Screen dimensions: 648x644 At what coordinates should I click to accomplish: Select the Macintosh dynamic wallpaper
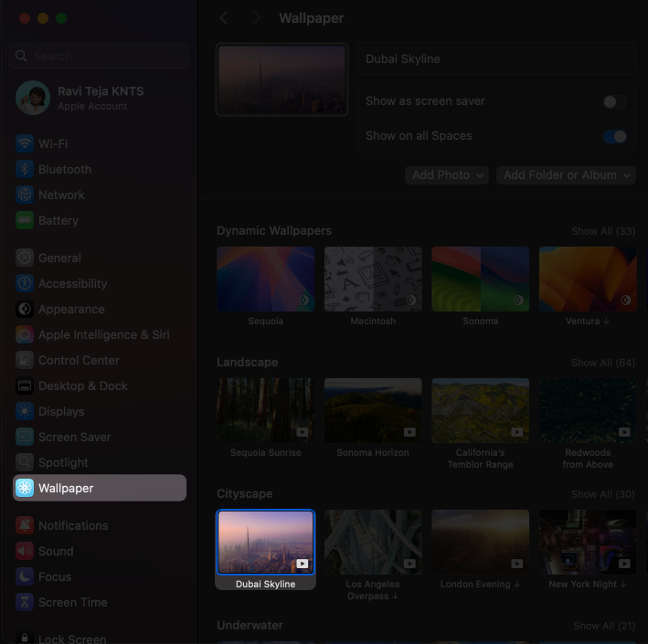click(373, 280)
